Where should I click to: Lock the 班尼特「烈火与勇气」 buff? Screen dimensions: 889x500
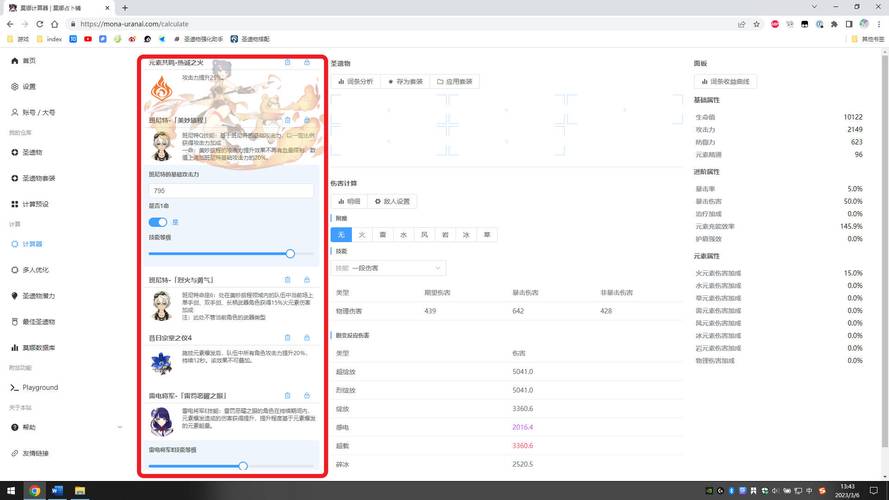click(x=307, y=279)
